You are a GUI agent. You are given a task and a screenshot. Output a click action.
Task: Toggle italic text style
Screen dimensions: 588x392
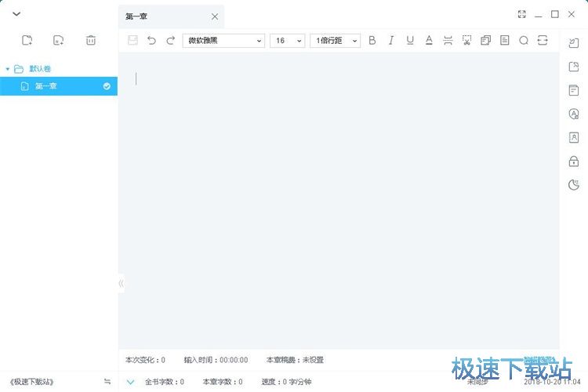coord(390,40)
